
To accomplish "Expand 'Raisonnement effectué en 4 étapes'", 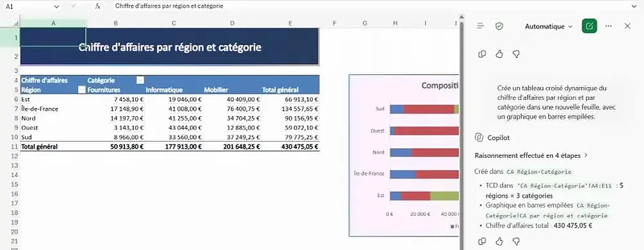I will coord(531,155).
